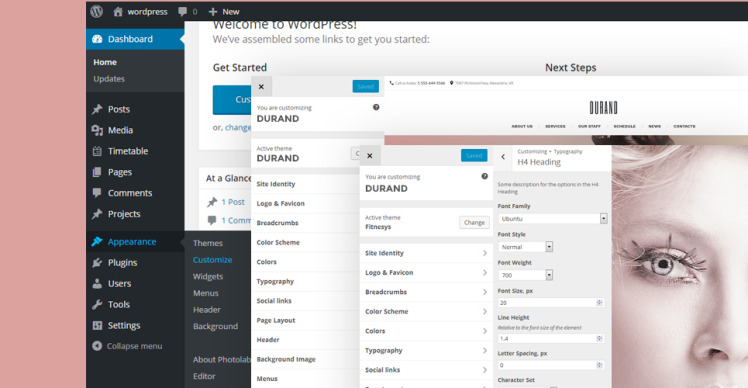This screenshot has width=748, height=388.
Task: Click the plus icon beside New
Action: 213,12
